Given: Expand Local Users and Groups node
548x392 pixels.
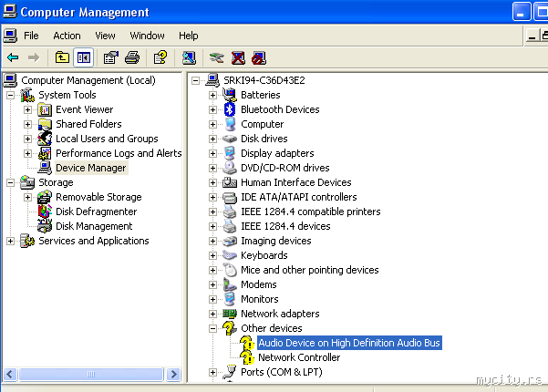Looking at the screenshot, I should point(27,139).
